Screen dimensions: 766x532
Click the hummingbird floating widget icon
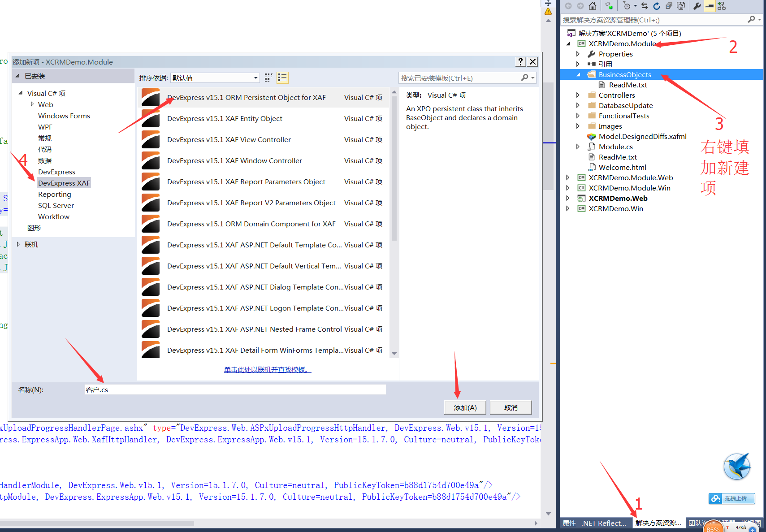click(737, 466)
